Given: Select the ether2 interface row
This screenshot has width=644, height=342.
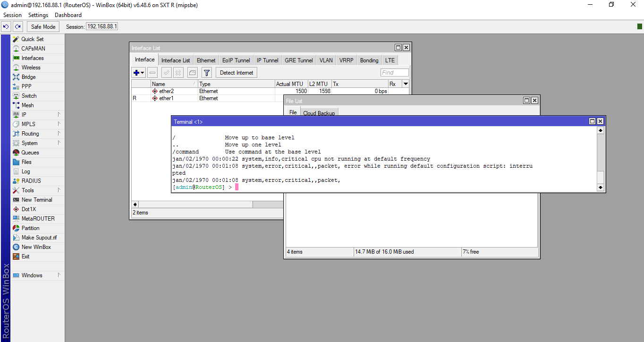Looking at the screenshot, I should pos(270,91).
